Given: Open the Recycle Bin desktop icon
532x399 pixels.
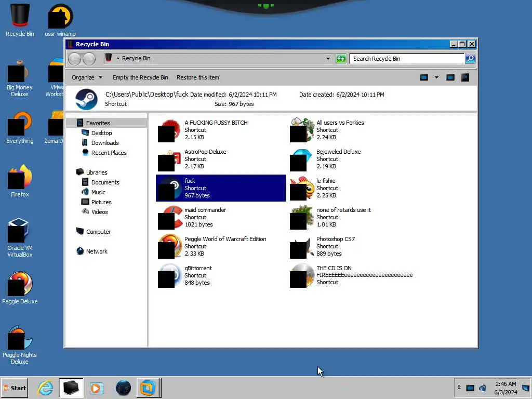Looking at the screenshot, I should point(20,20).
